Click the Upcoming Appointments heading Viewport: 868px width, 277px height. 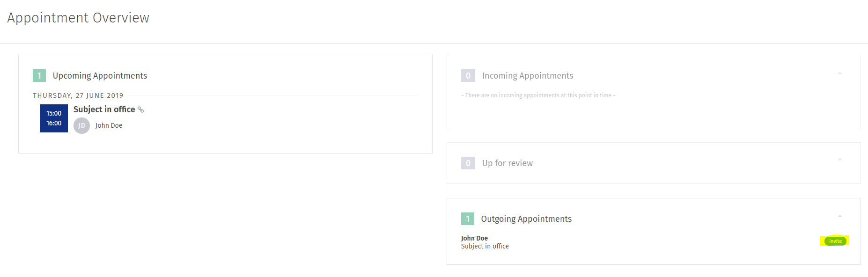(100, 76)
